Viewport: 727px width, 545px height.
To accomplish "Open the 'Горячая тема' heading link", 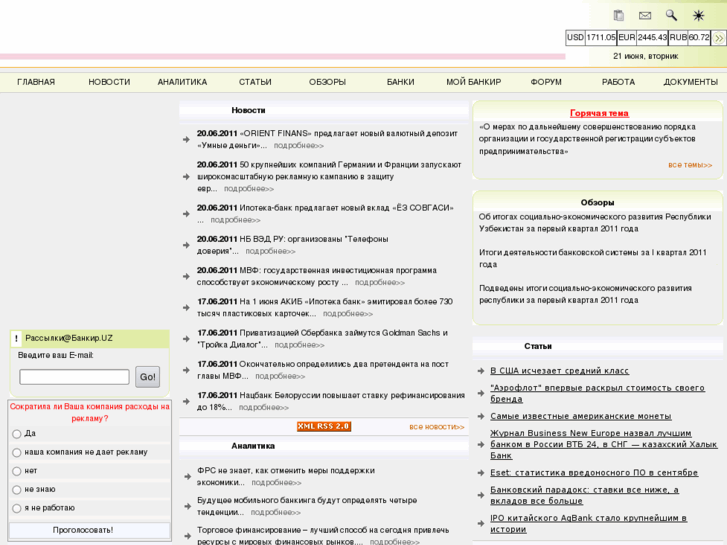I will click(599, 113).
